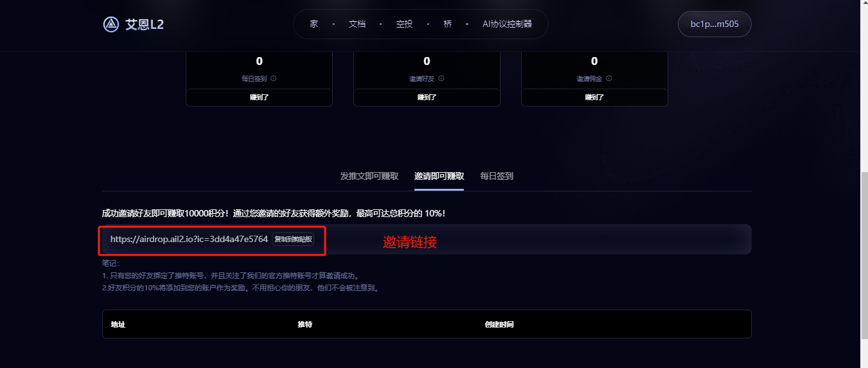Click the 创建时间 column header
The image size is (868, 368).
499,325
